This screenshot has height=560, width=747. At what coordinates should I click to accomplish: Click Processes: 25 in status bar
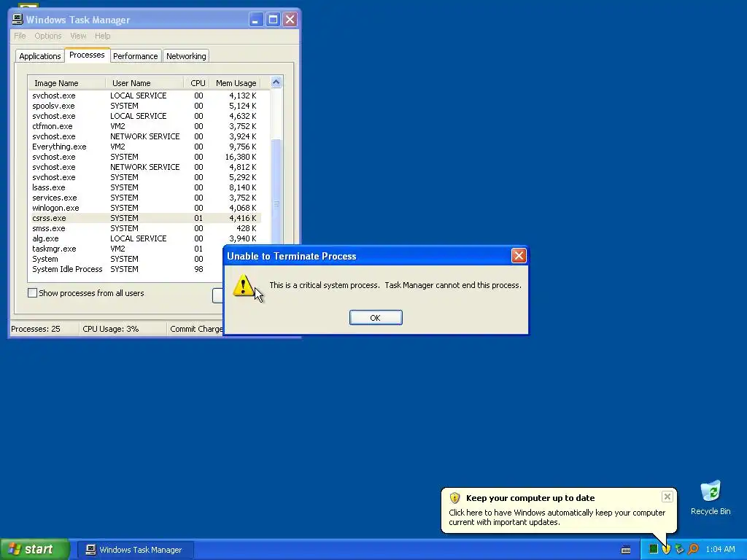pos(36,329)
